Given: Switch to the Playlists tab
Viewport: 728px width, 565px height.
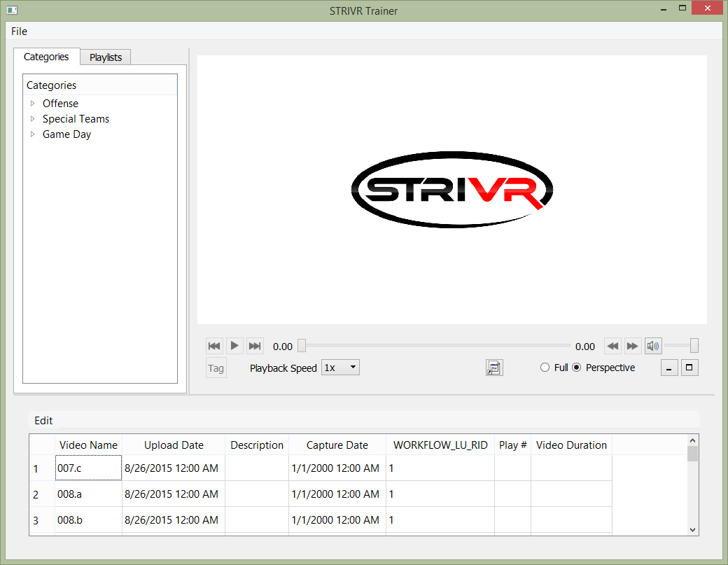Looking at the screenshot, I should [x=106, y=57].
